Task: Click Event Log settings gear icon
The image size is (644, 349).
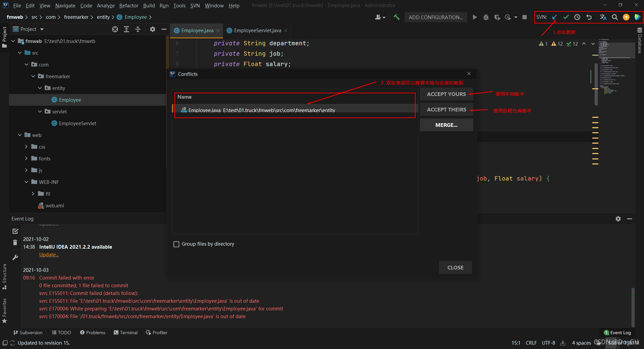Action: [x=618, y=219]
